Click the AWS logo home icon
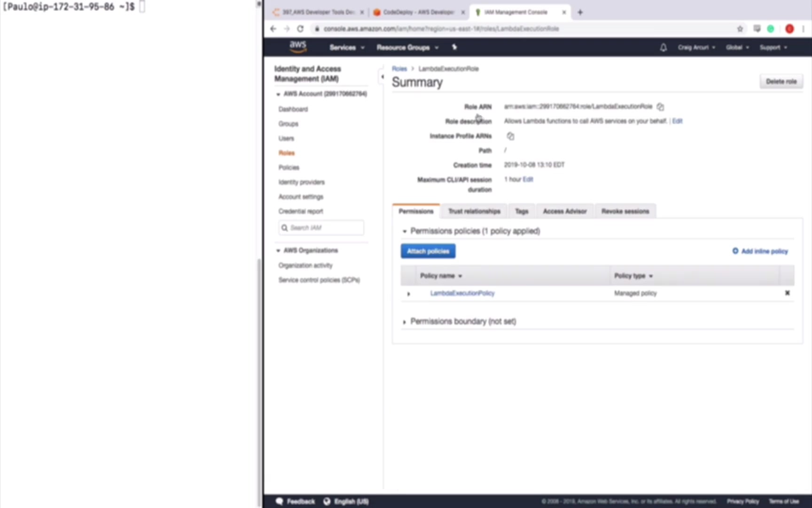This screenshot has width=812, height=508. 298,47
